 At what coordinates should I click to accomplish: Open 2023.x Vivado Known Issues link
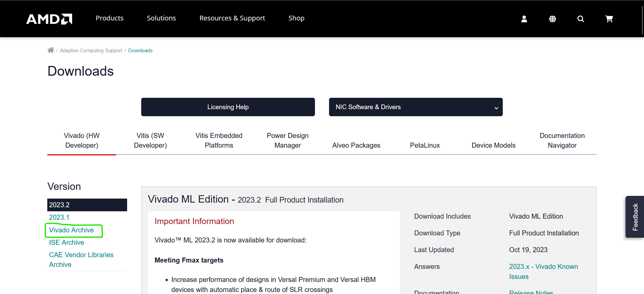click(543, 272)
